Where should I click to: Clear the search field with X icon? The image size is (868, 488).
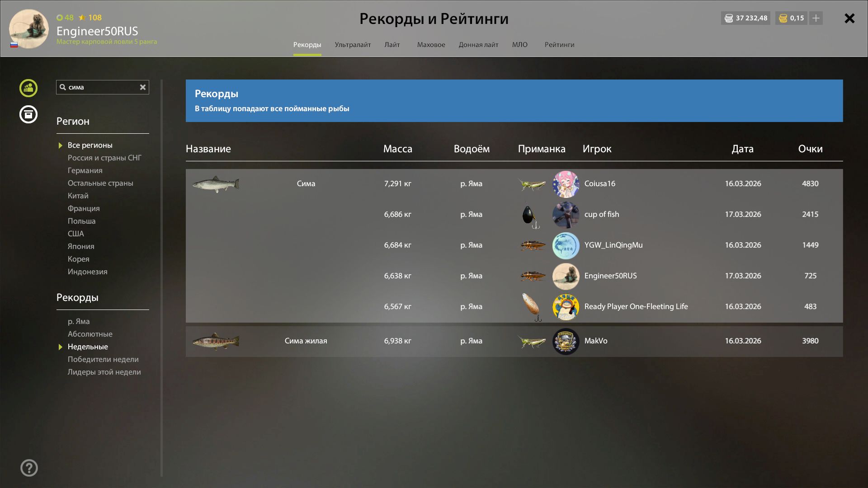pyautogui.click(x=143, y=87)
